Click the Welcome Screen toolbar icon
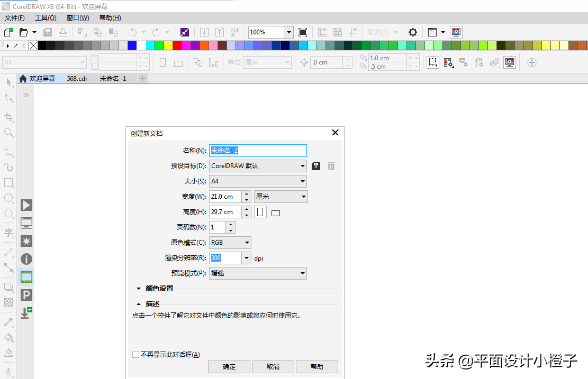Viewport: 588px width, 379px height. pyautogui.click(x=456, y=32)
